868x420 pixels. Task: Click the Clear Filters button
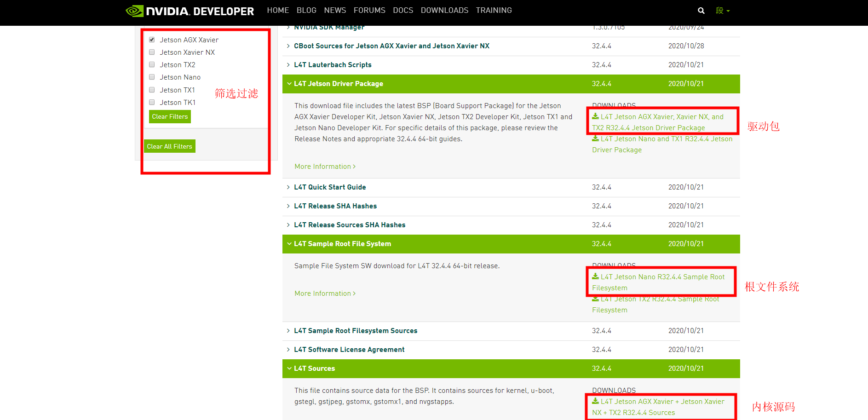pyautogui.click(x=170, y=116)
